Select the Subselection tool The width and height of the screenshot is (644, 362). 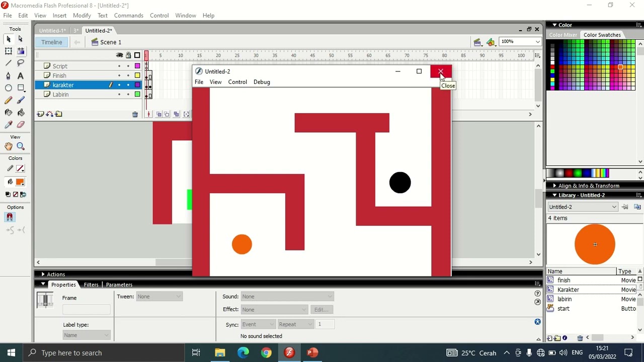coord(21,39)
